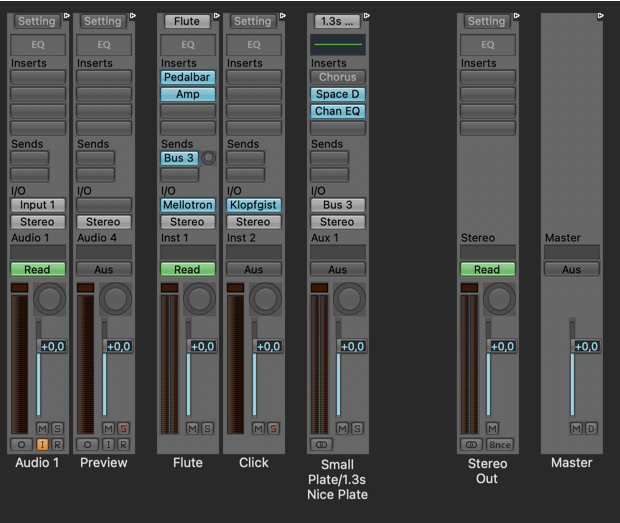620x523 pixels.
Task: Click the volume fader on Master strip
Action: pos(584,347)
